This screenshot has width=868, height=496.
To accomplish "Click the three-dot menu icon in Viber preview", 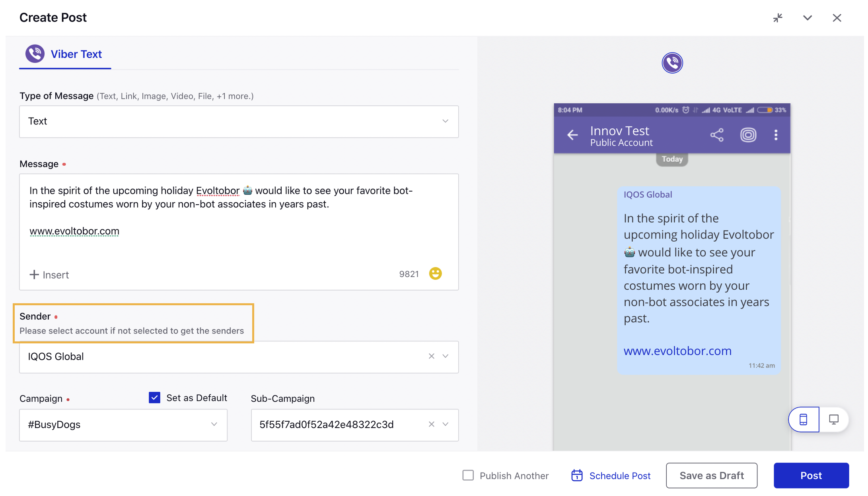I will click(x=776, y=135).
